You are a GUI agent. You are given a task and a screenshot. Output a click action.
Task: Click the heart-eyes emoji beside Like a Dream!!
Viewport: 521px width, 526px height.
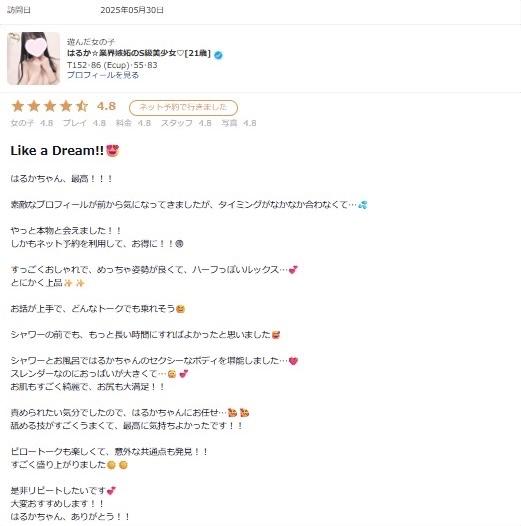tap(113, 151)
